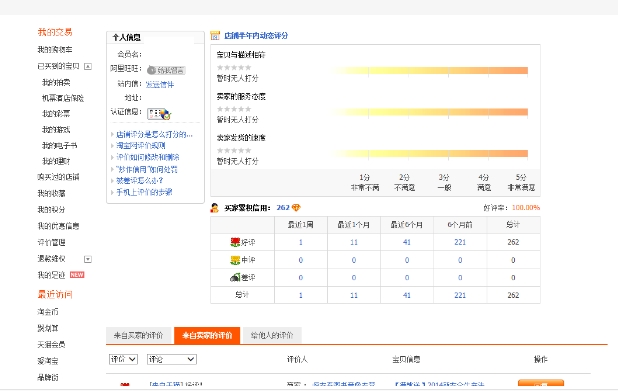This screenshot has height=391, width=618.
Task: Open the "炒作信用"如何处罚 help link
Action: click(147, 169)
